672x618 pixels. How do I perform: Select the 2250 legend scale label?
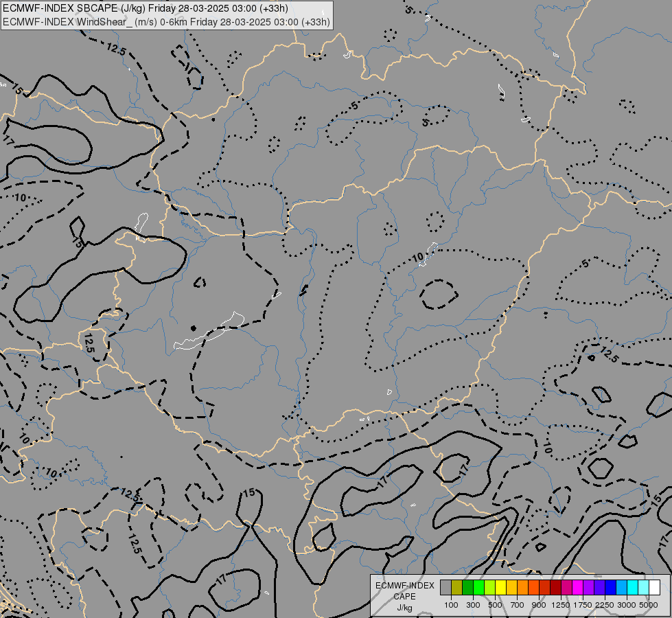[605, 605]
